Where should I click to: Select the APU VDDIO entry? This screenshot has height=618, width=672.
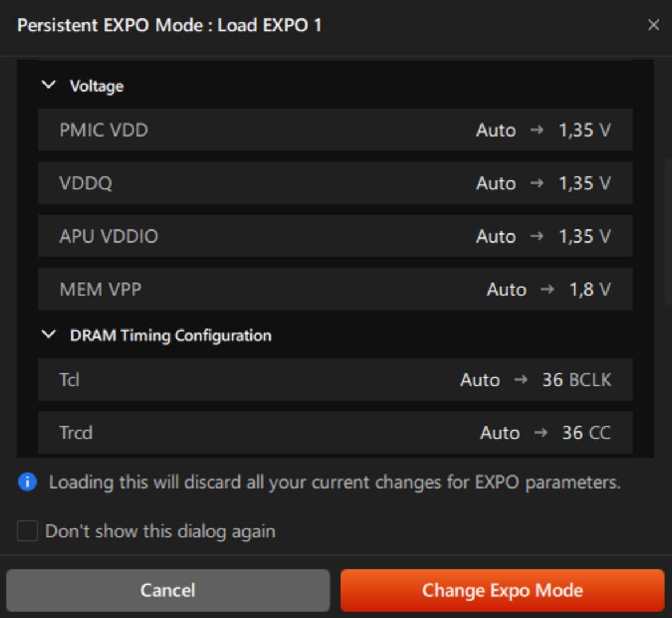click(335, 236)
